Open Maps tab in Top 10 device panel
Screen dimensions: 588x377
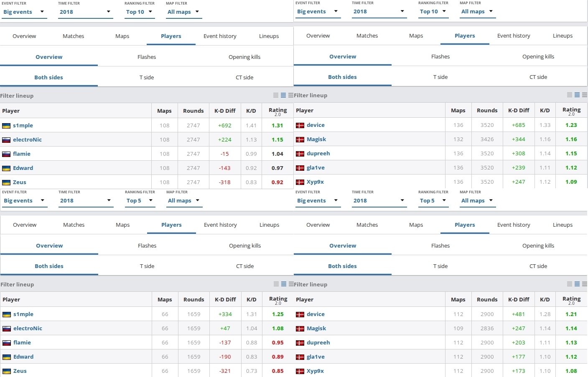416,36
